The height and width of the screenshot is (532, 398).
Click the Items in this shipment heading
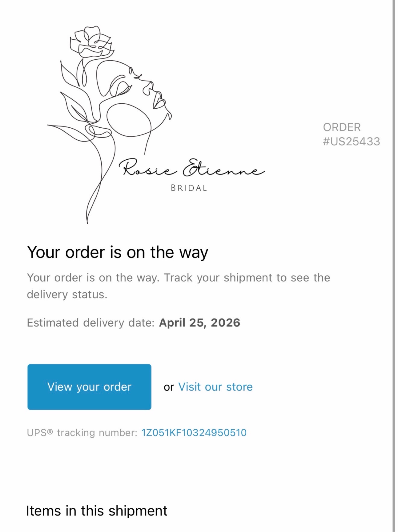pos(97,510)
